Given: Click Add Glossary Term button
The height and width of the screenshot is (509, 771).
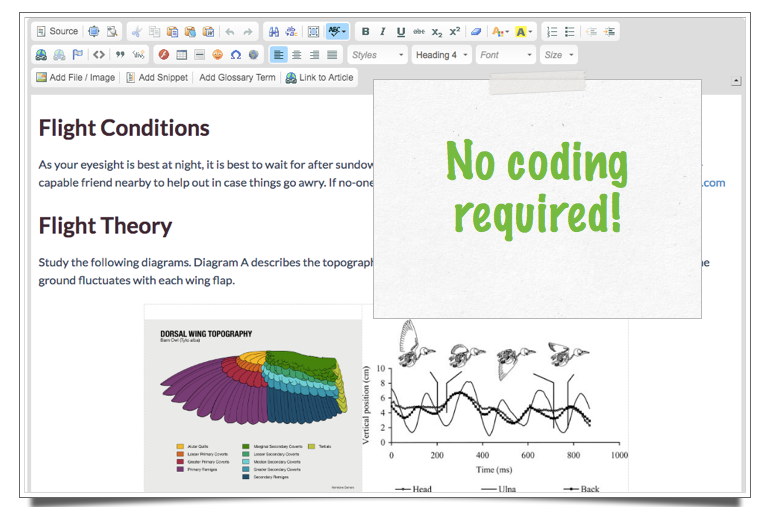Looking at the screenshot, I should click(x=237, y=77).
